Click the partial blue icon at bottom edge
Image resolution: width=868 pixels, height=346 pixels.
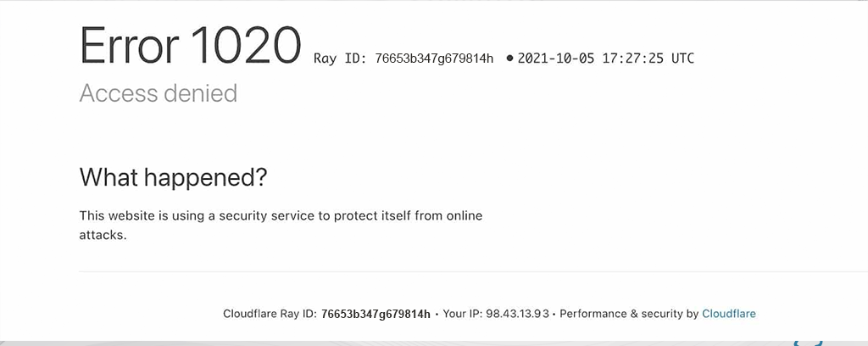810,341
